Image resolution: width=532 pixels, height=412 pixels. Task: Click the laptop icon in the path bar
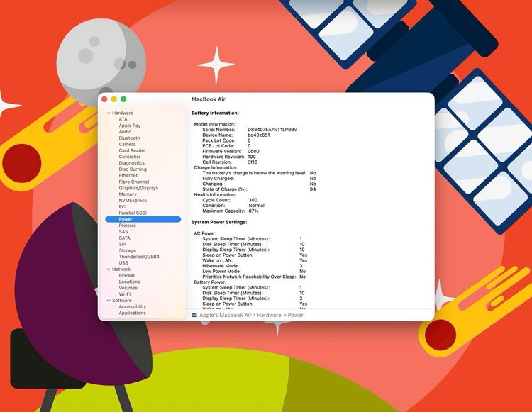[194, 315]
